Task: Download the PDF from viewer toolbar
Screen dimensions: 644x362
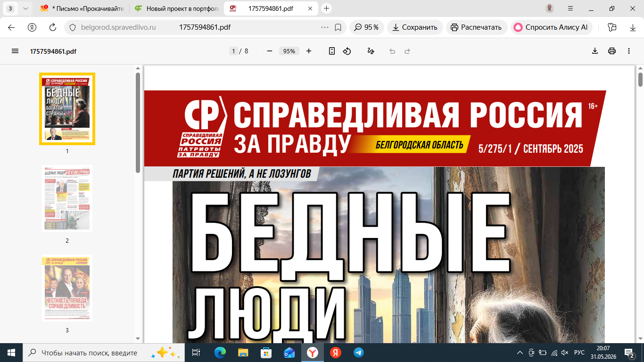Action: tap(595, 51)
